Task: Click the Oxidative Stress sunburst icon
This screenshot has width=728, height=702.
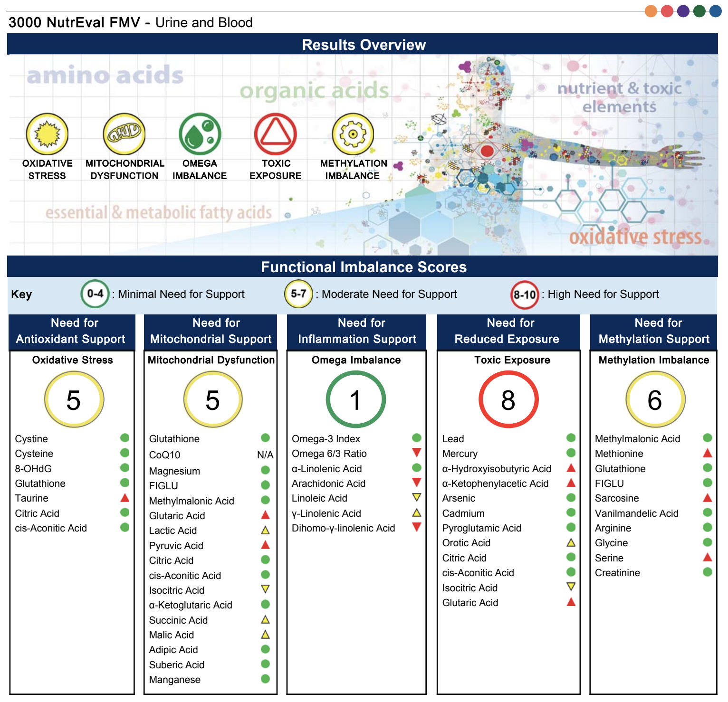Action: tap(47, 134)
